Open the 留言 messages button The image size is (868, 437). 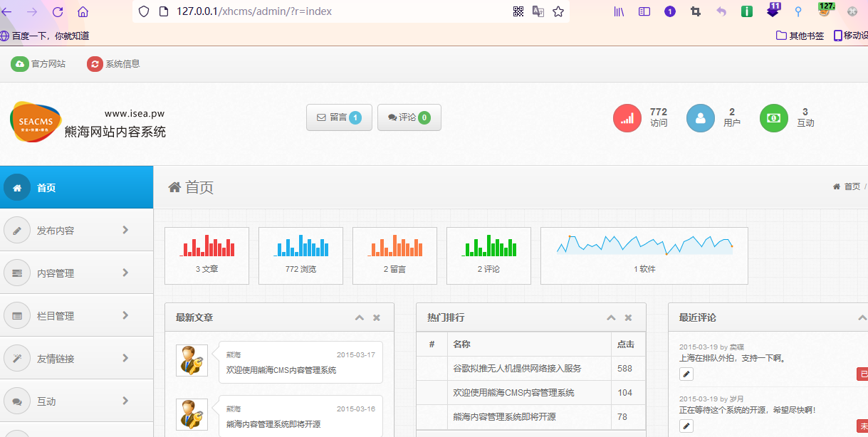pyautogui.click(x=339, y=117)
